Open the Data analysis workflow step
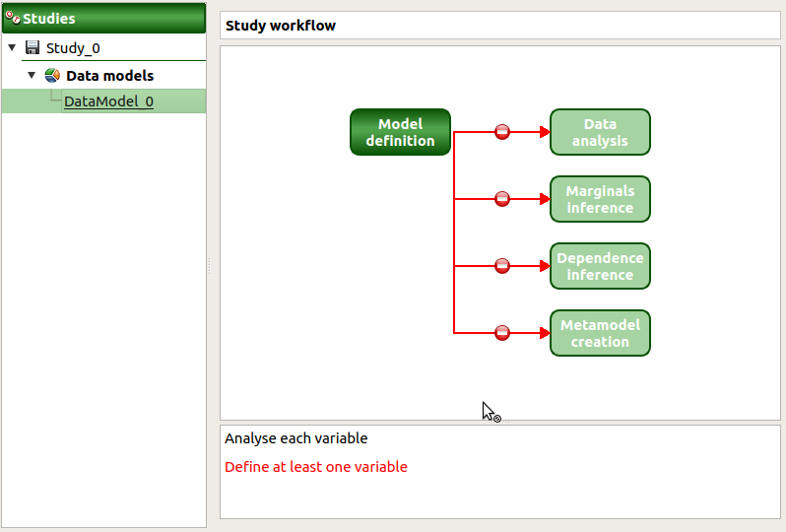 coord(600,132)
